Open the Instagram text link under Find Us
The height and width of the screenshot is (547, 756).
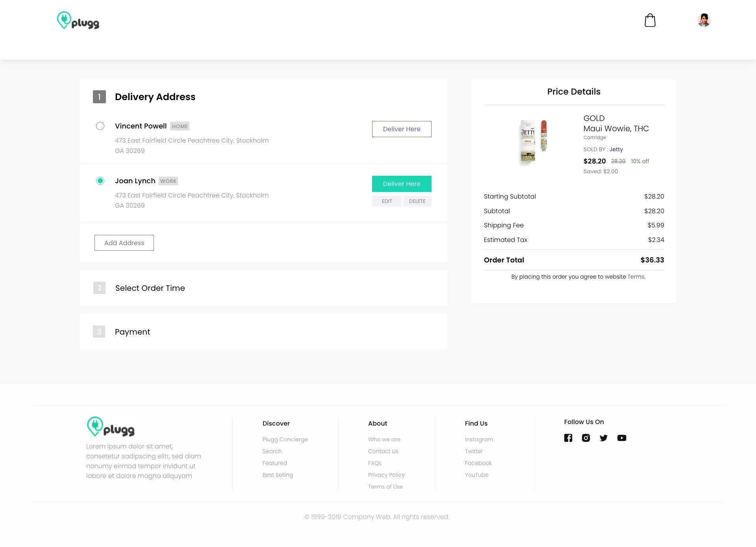click(479, 439)
